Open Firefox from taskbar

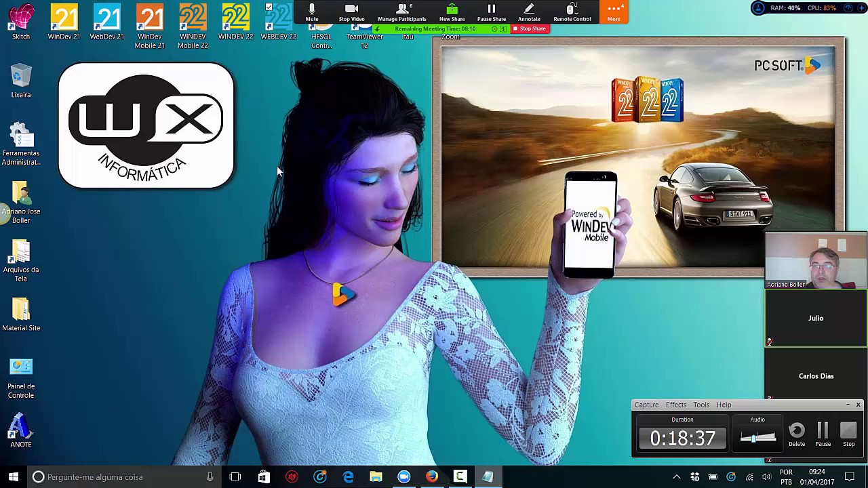432,476
